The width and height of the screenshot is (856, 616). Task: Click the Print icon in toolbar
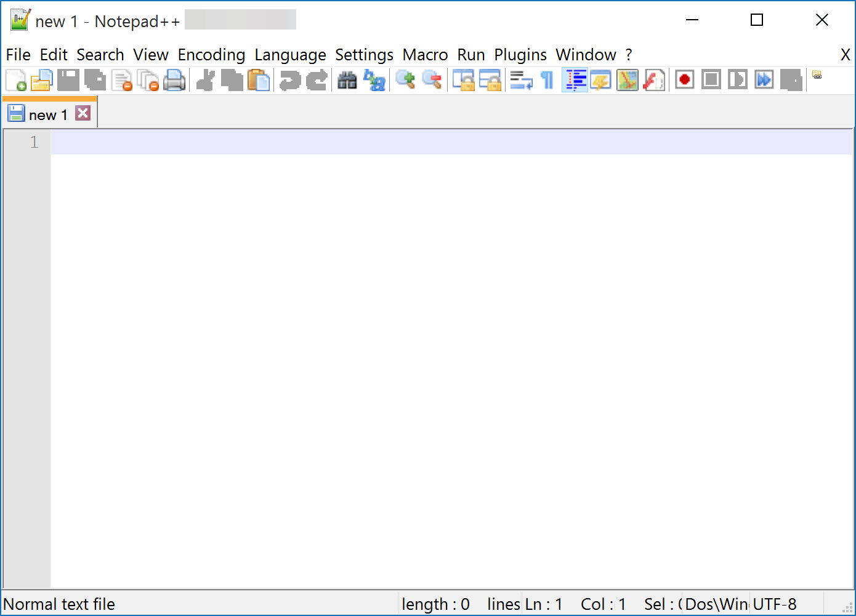click(x=175, y=80)
